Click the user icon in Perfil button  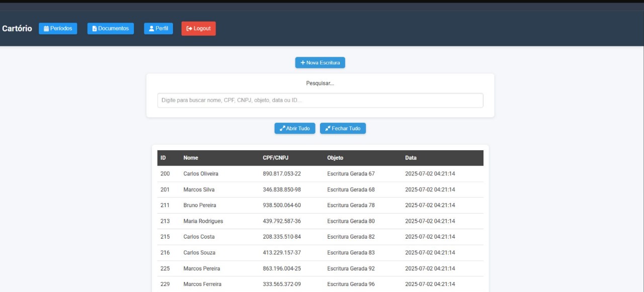click(151, 29)
